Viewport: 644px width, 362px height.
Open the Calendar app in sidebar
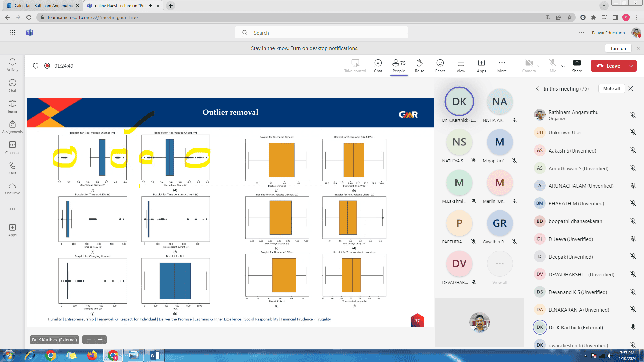tap(12, 147)
